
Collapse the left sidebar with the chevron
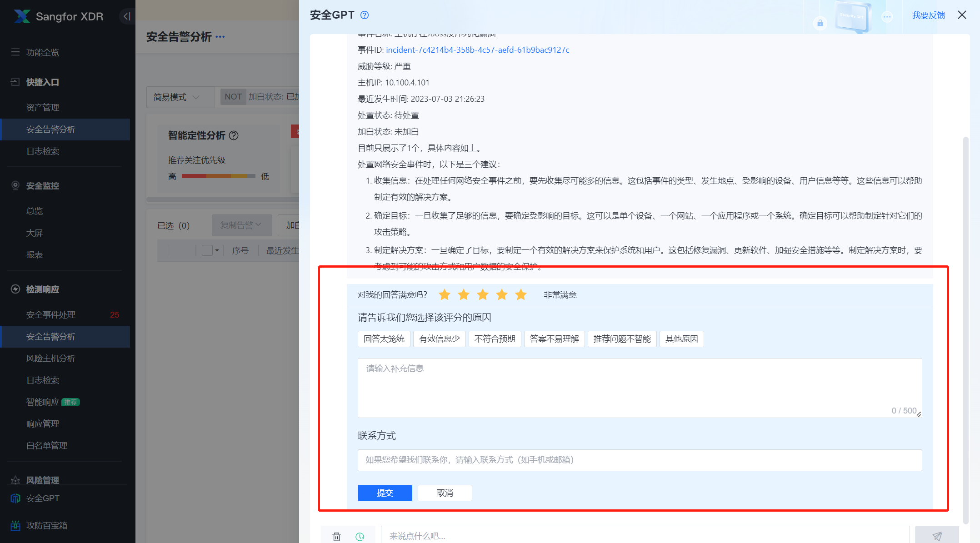(126, 16)
